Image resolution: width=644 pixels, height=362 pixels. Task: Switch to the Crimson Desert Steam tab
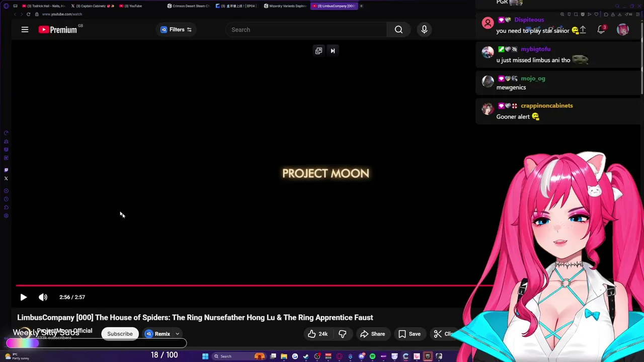(x=189, y=6)
